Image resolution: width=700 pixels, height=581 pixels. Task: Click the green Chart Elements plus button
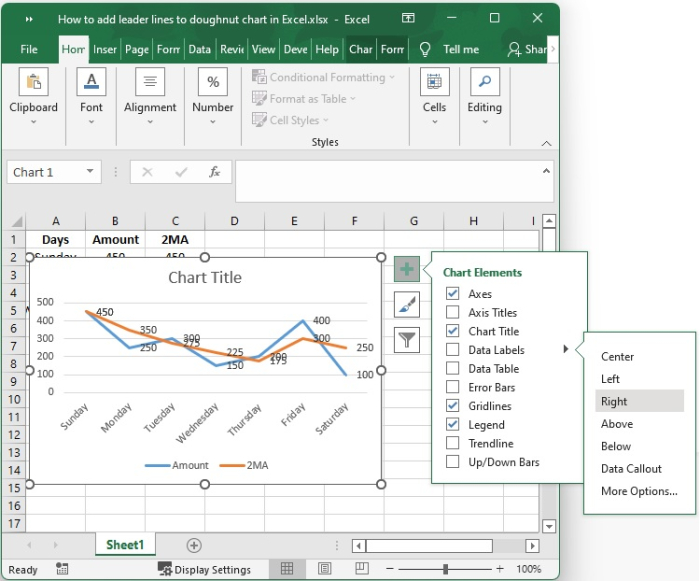pyautogui.click(x=407, y=269)
